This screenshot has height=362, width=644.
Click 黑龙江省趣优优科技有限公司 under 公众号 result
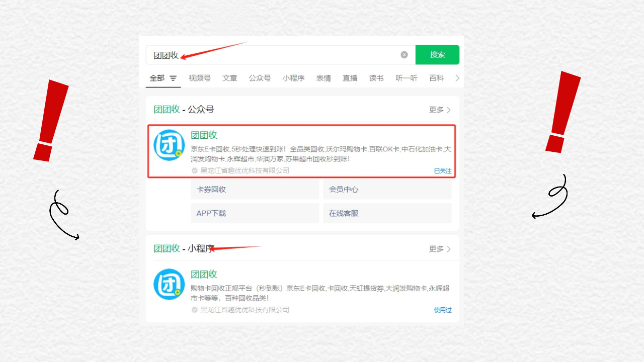coord(245,170)
